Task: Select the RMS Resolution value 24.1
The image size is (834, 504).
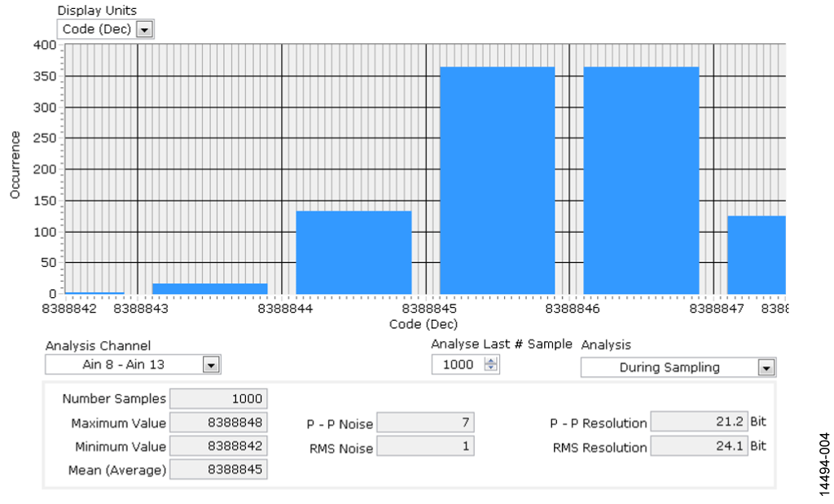Action: [699, 446]
